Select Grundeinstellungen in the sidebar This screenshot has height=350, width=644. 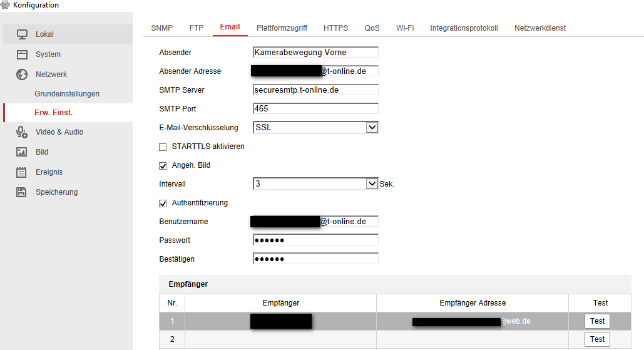click(67, 94)
